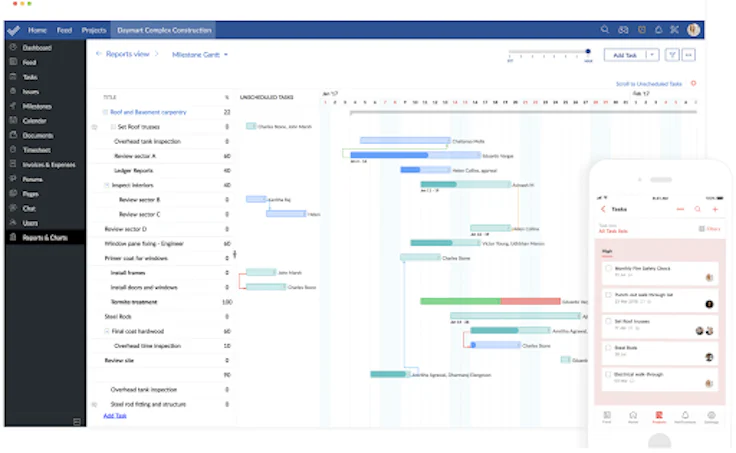Click the back arrow before Reports view
736x453 pixels.
[x=99, y=54]
